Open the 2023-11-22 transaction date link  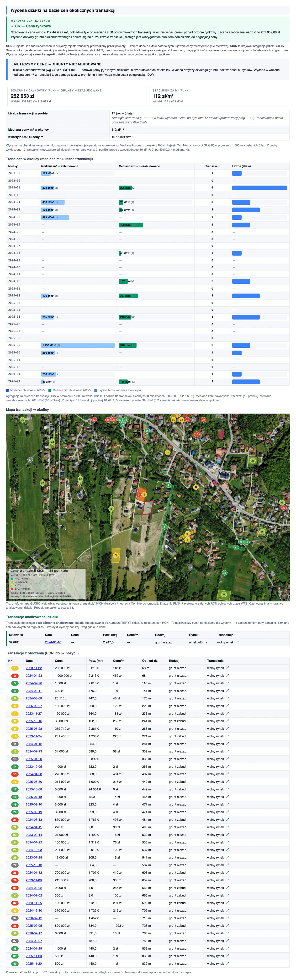[x=34, y=668]
